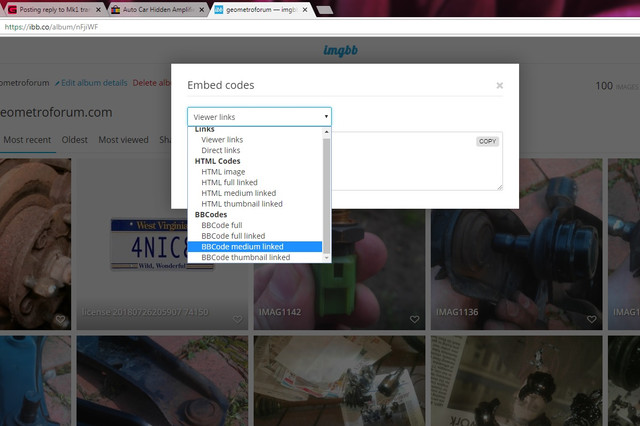This screenshot has height=426, width=640.
Task: Open the Viewer links dropdown selector
Action: point(259,117)
